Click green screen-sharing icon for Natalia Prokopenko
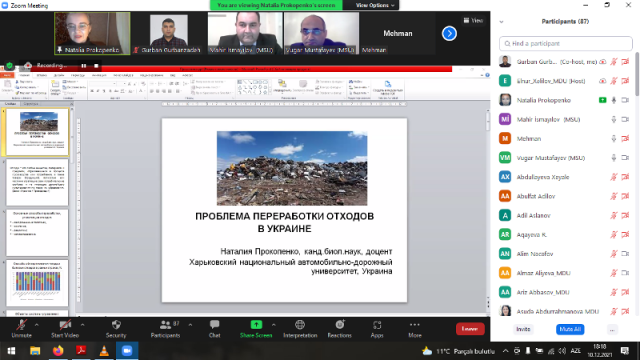 (x=602, y=100)
